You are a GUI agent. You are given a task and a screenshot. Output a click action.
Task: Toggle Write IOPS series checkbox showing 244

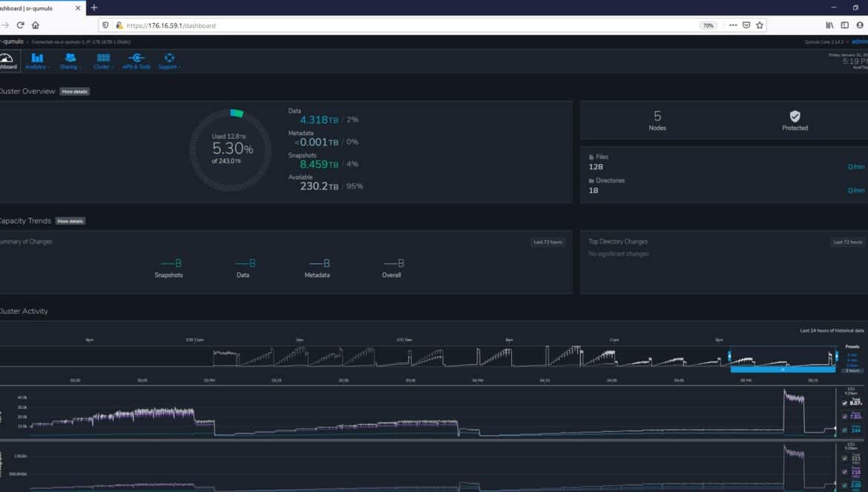point(845,430)
